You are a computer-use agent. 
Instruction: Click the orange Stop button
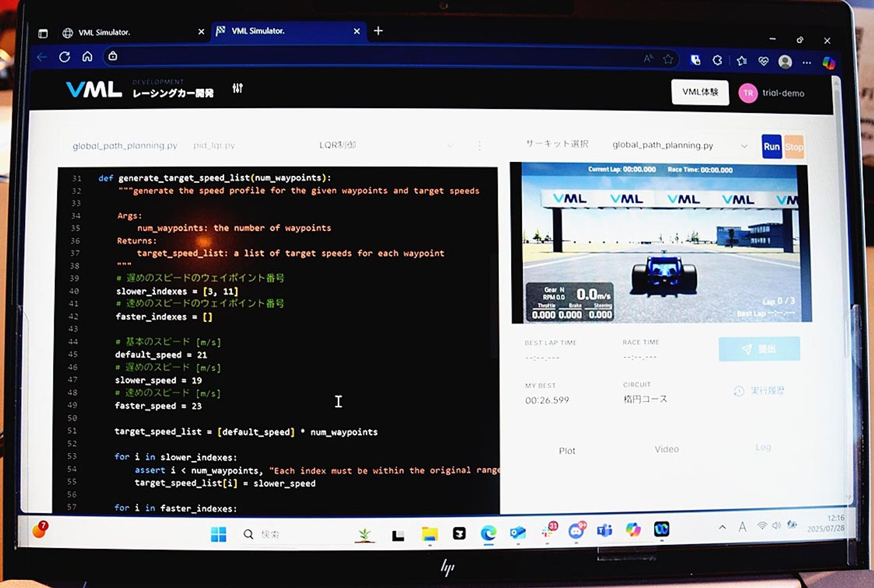pyautogui.click(x=794, y=147)
